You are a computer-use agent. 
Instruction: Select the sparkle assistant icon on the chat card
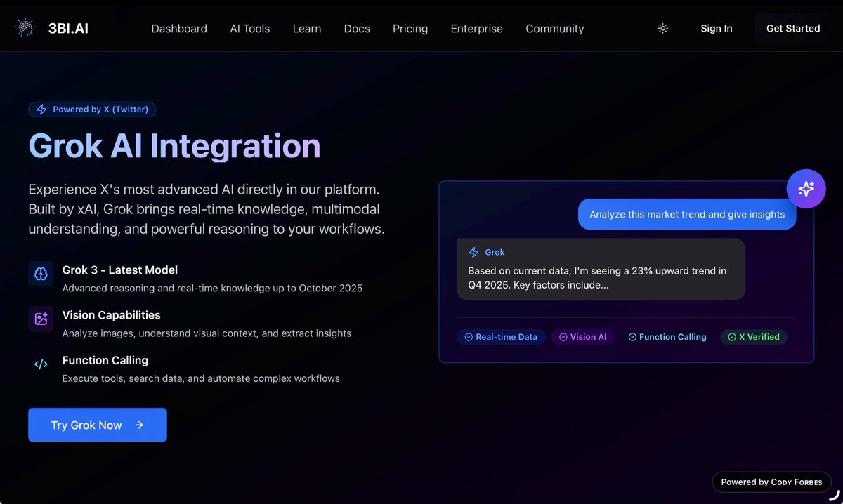coord(806,188)
